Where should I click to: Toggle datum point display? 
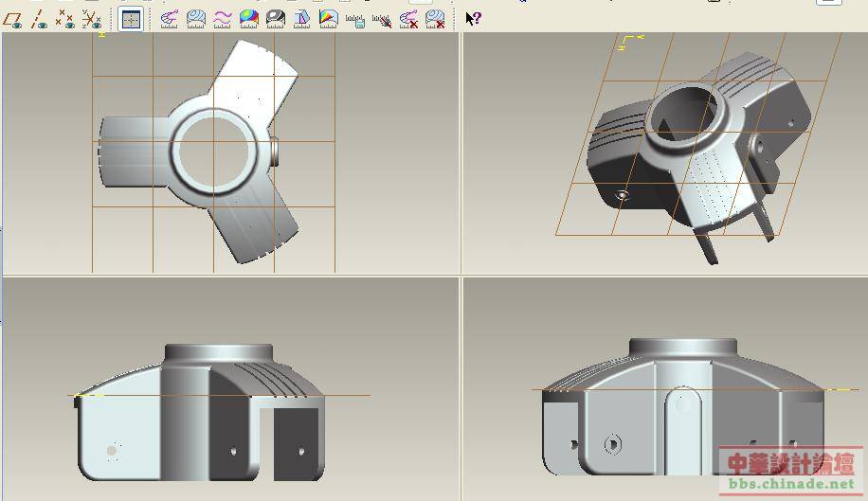click(64, 18)
